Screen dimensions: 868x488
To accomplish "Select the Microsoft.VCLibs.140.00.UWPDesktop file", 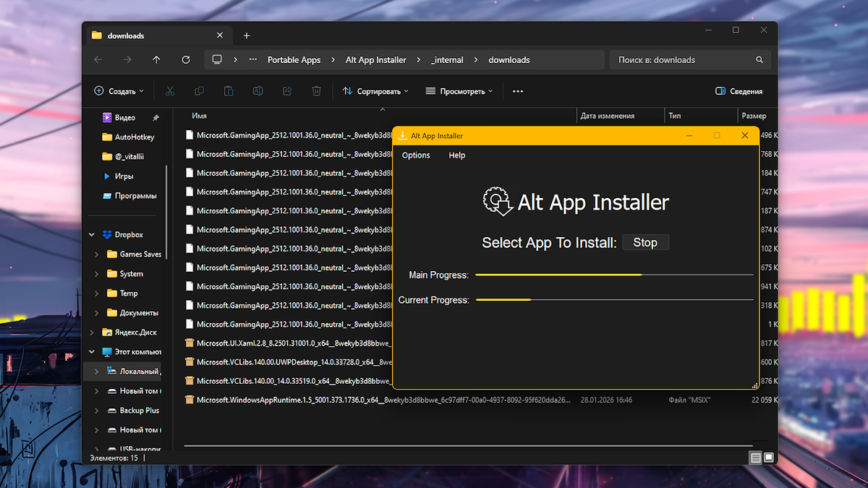I will [x=287, y=361].
